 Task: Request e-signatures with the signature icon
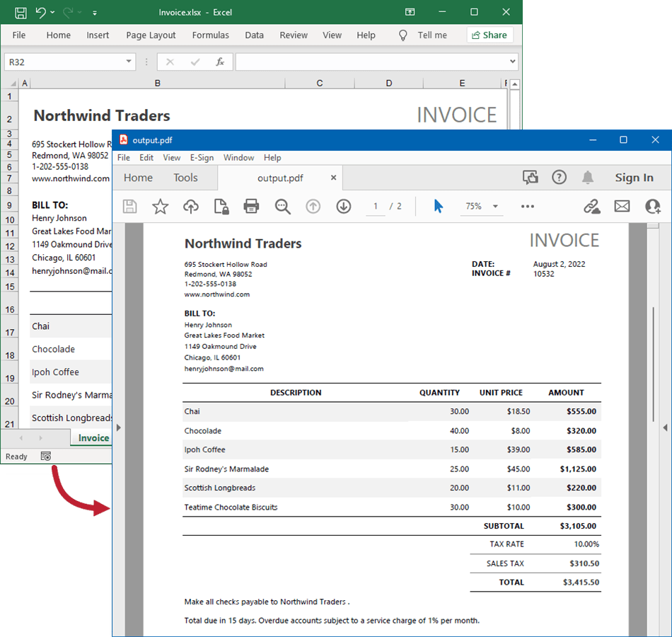tap(591, 206)
